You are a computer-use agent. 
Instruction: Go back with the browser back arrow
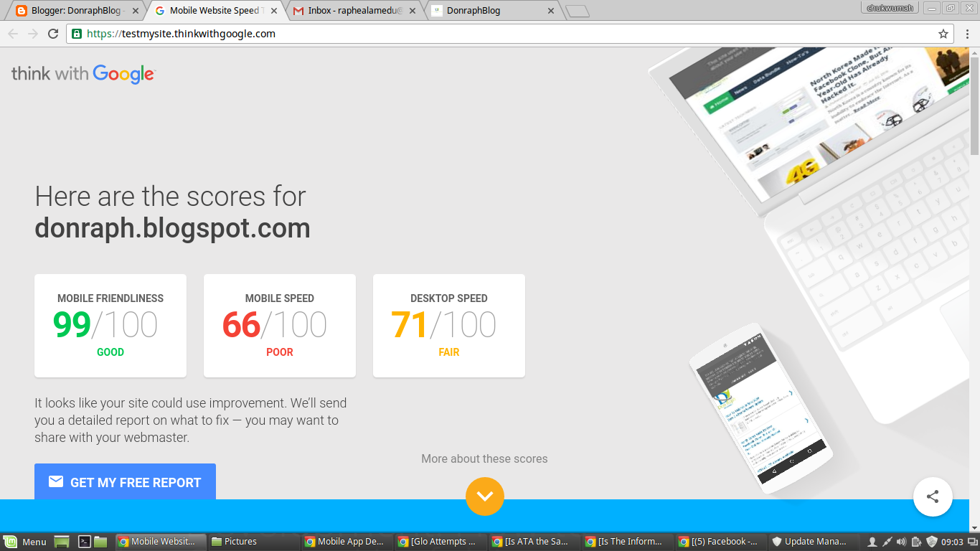[x=12, y=34]
